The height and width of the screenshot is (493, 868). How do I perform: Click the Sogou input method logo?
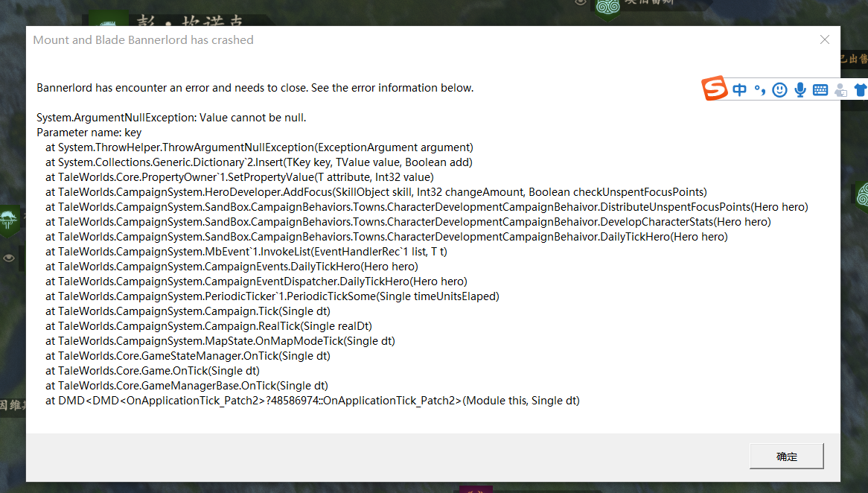(x=714, y=89)
